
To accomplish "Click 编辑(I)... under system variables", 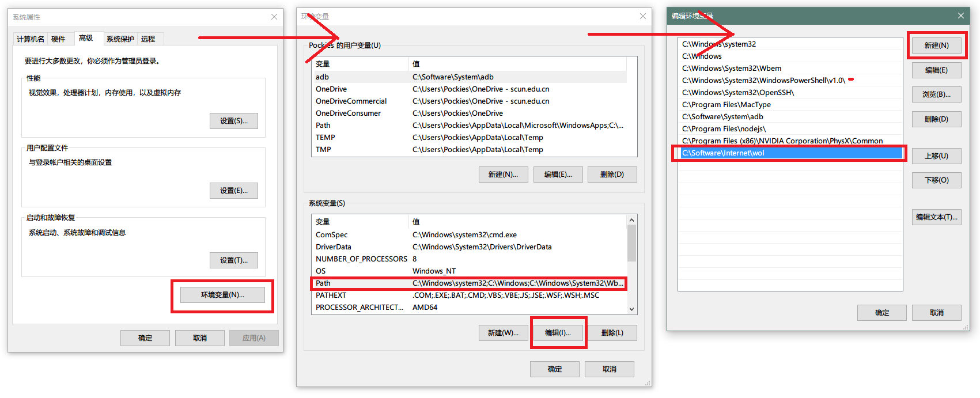I will click(x=558, y=333).
